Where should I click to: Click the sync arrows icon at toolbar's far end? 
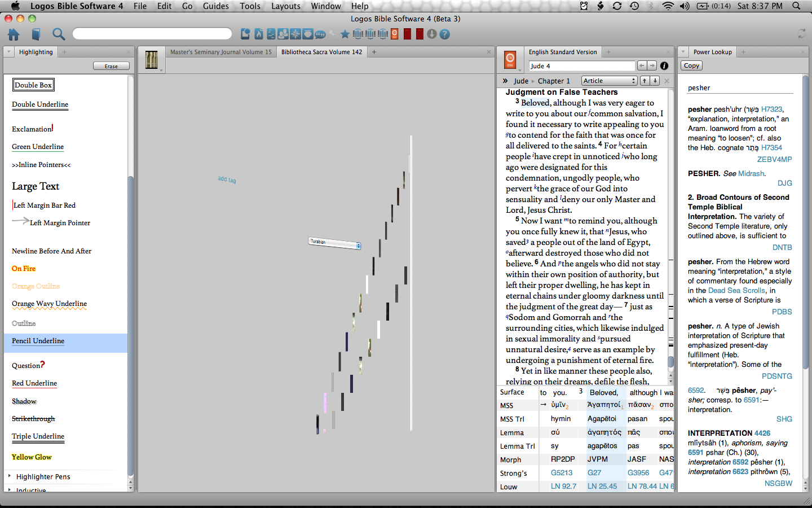pos(801,34)
